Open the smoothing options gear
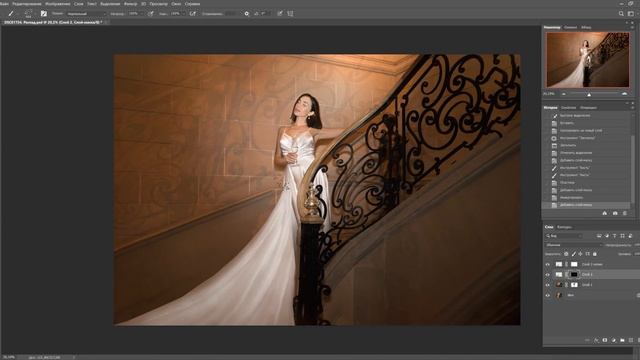Image resolution: width=640 pixels, height=360 pixels. click(x=247, y=14)
